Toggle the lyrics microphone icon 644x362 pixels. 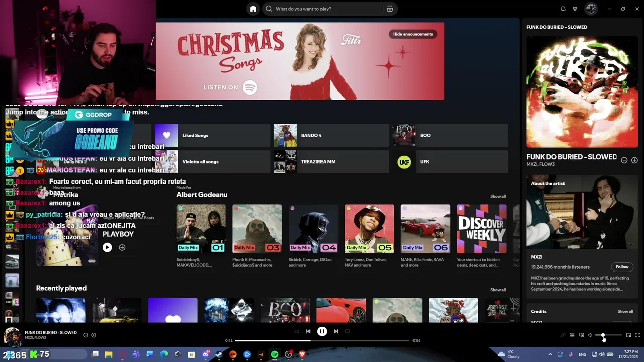point(563,335)
